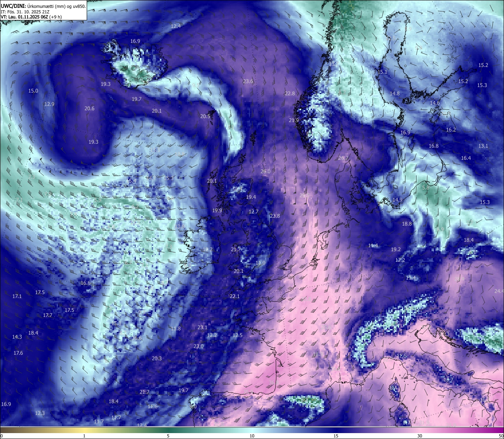Click the 14.8 value label
Screen dimensions: 504x439
(x=395, y=94)
